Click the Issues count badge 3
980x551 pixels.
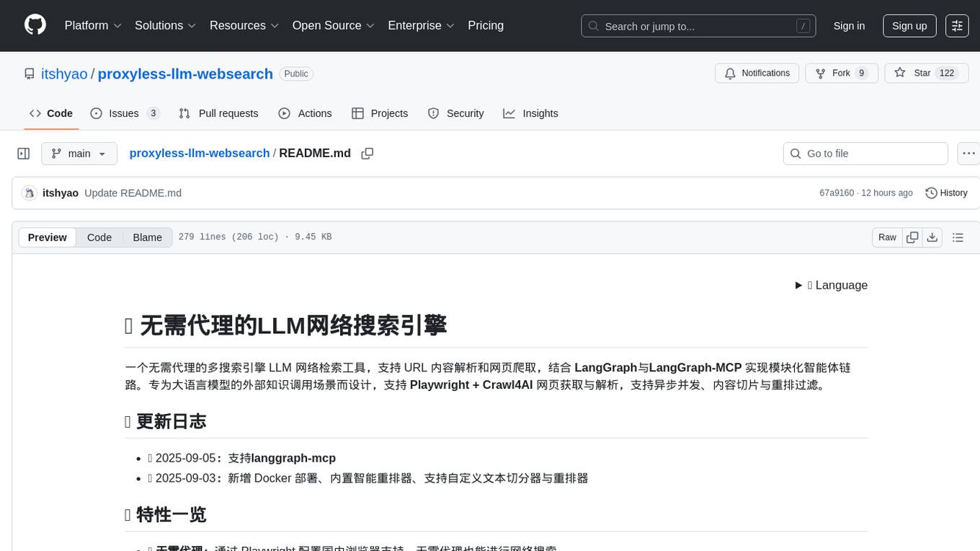pyautogui.click(x=153, y=113)
